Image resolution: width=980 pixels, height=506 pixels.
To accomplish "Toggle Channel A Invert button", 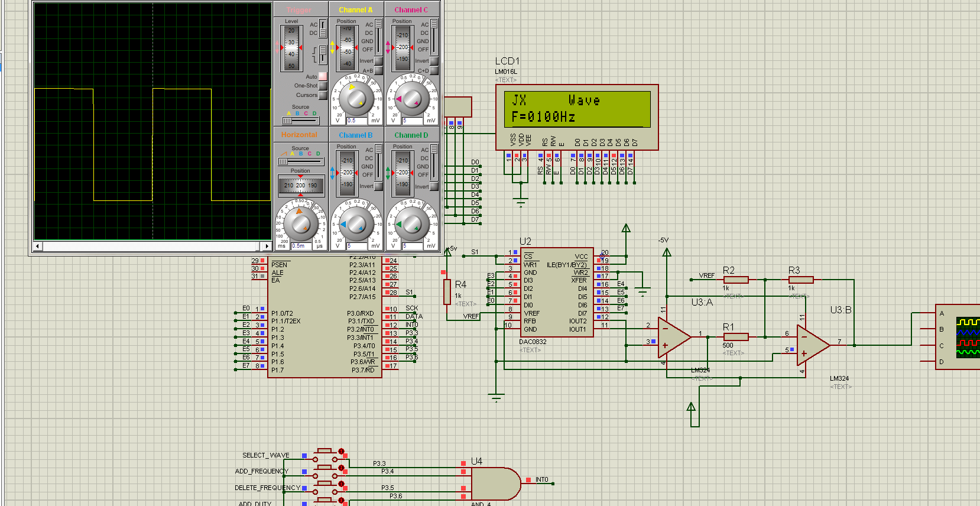I will [x=378, y=61].
